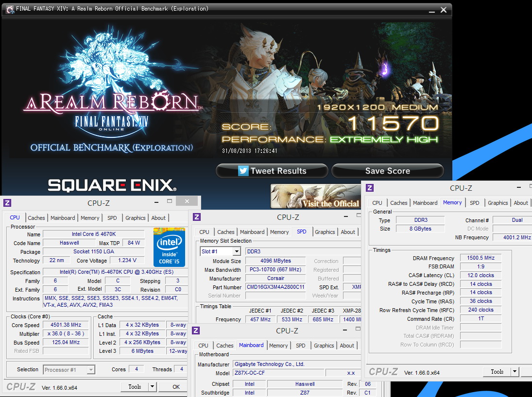Click the purple Z icon on the SPD window
Image resolution: width=532 pixels, height=397 pixels.
tap(196, 217)
